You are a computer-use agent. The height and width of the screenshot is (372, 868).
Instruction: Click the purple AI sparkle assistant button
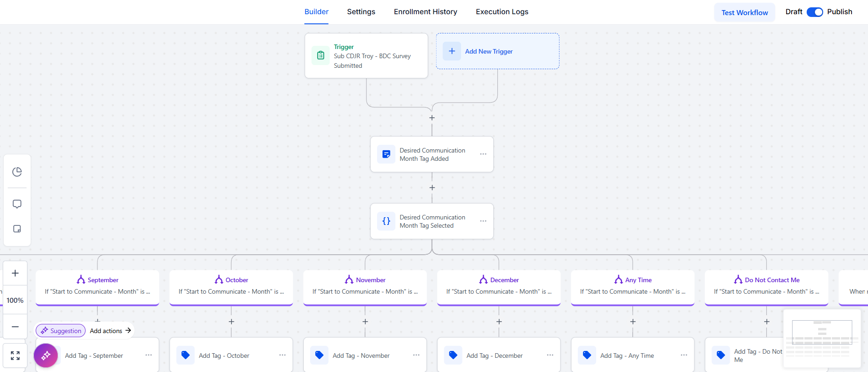(46, 356)
